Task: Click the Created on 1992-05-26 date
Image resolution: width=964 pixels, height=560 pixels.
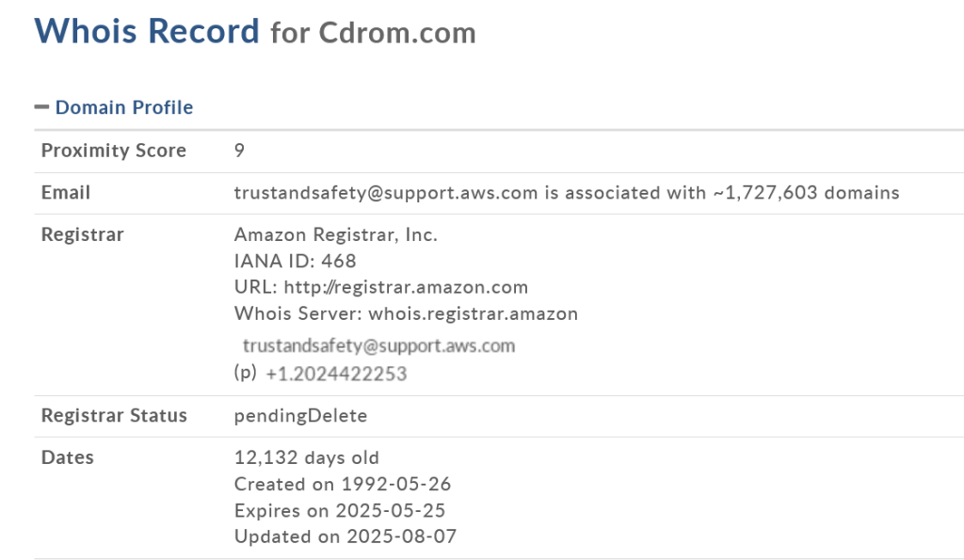Action: tap(343, 485)
